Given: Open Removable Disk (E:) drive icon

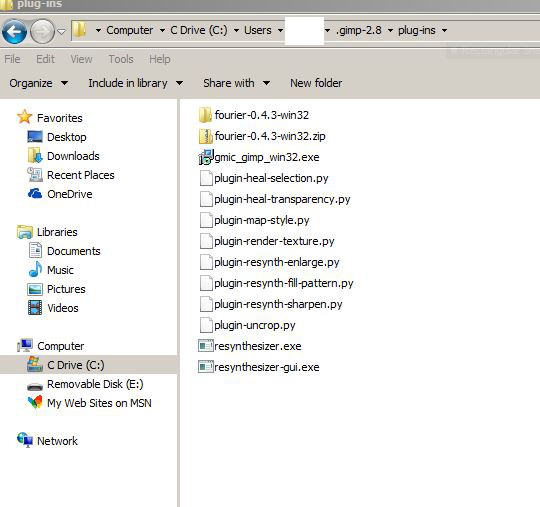Looking at the screenshot, I should (x=35, y=386).
